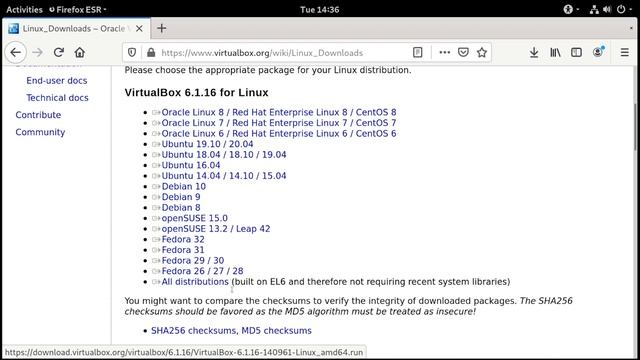
Task: Toggle reader view icon in address bar
Action: (x=418, y=52)
